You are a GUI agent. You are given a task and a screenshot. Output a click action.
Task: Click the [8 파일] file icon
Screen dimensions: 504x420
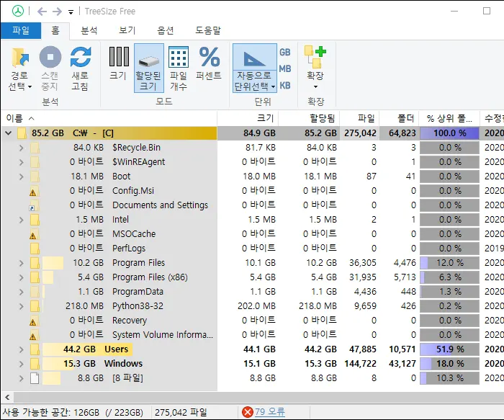[35, 378]
